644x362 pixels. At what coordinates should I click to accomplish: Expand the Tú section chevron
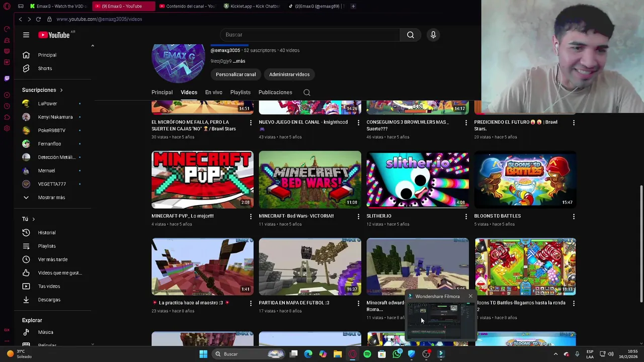click(34, 219)
